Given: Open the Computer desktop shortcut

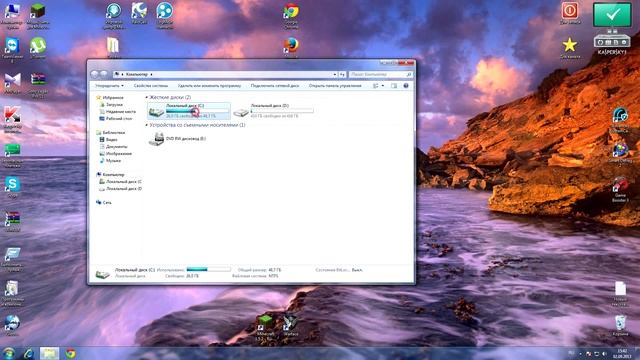Looking at the screenshot, I should tap(12, 11).
